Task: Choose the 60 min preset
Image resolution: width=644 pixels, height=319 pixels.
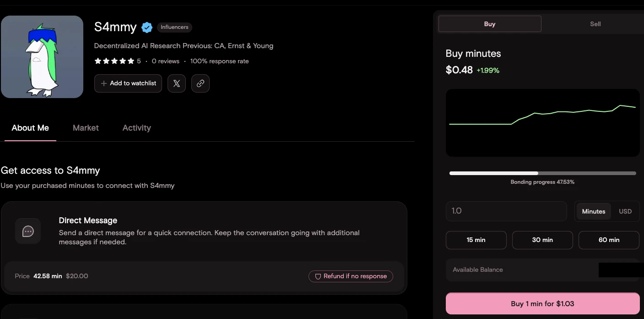Action: [x=609, y=240]
